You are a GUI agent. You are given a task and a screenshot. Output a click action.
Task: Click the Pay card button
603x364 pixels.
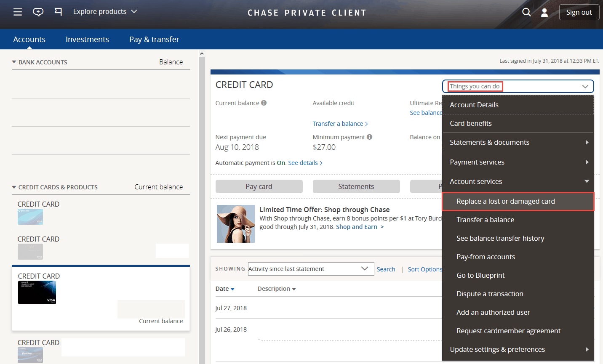pos(259,186)
